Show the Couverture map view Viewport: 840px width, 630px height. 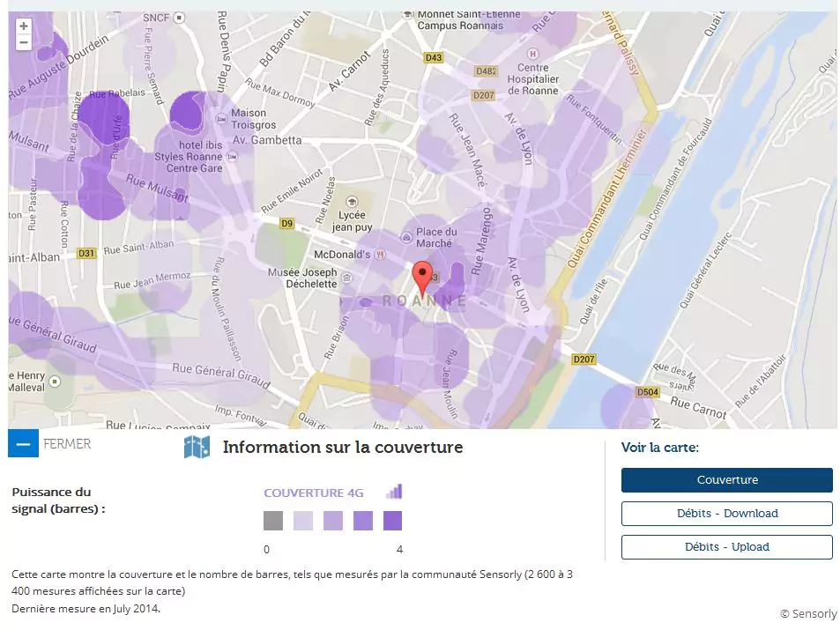coord(726,480)
